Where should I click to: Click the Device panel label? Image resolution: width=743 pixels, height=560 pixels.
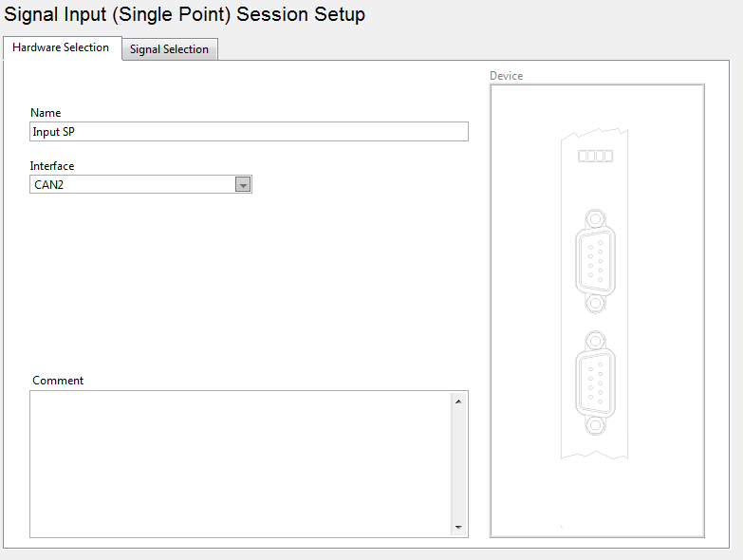click(506, 76)
